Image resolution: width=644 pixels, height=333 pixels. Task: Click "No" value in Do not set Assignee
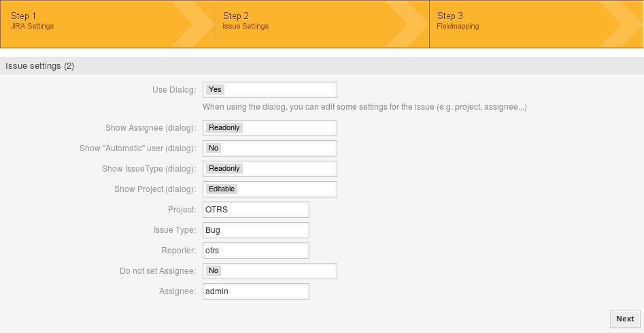[214, 271]
